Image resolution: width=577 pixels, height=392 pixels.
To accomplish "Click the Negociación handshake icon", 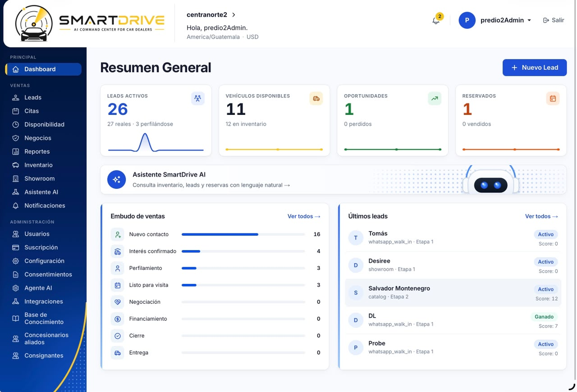I will click(x=117, y=302).
